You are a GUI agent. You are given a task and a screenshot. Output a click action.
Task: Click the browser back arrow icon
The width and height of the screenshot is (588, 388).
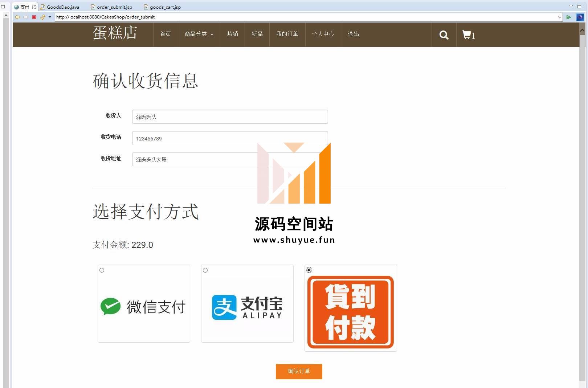point(17,17)
